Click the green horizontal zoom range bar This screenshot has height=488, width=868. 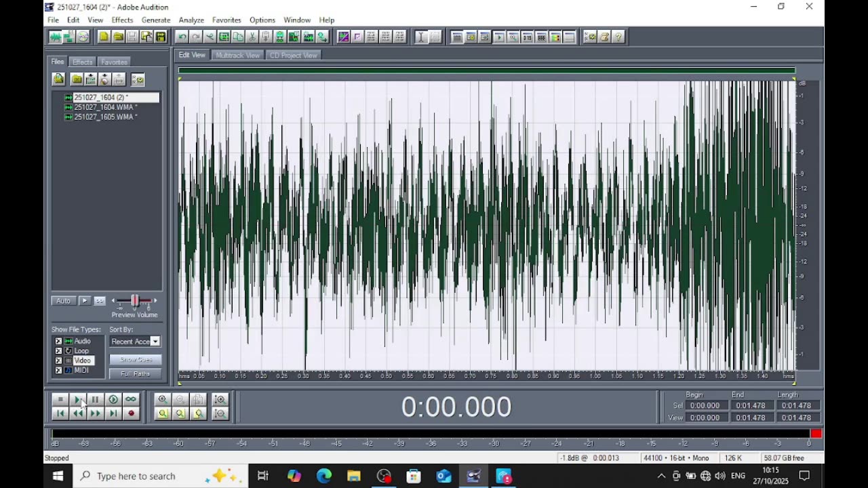pos(486,70)
